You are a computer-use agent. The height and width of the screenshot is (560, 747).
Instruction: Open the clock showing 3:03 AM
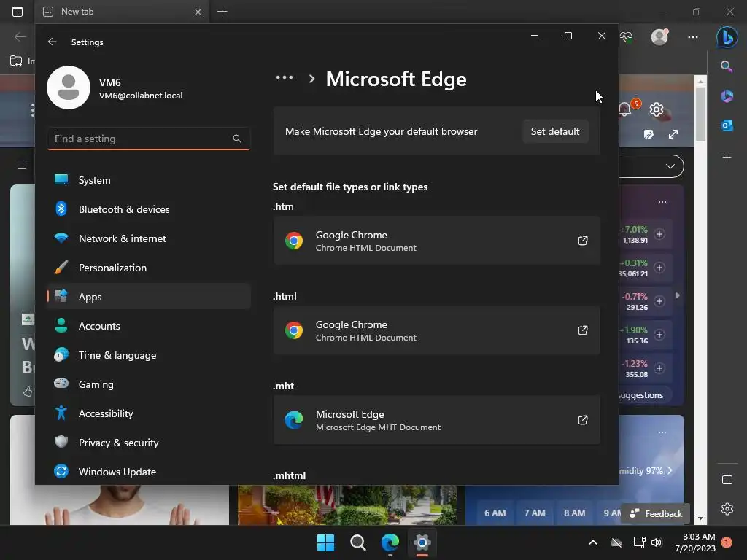pyautogui.click(x=695, y=542)
